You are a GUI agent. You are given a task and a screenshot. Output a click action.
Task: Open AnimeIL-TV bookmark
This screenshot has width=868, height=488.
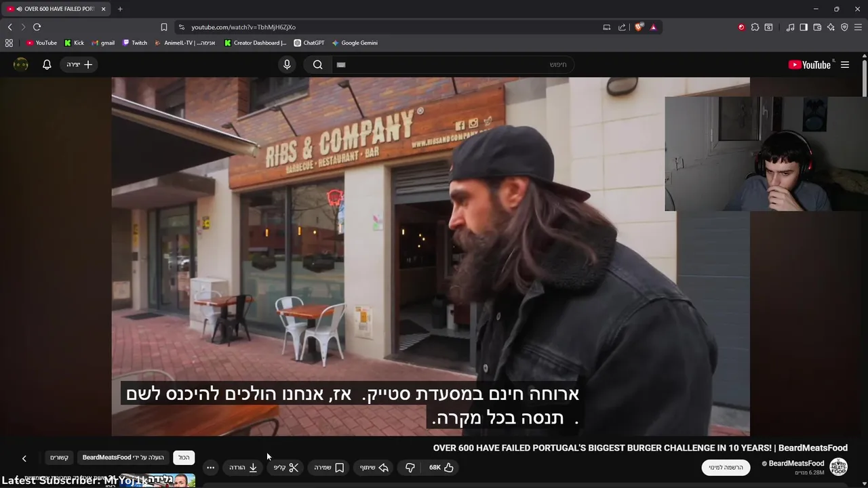point(184,43)
